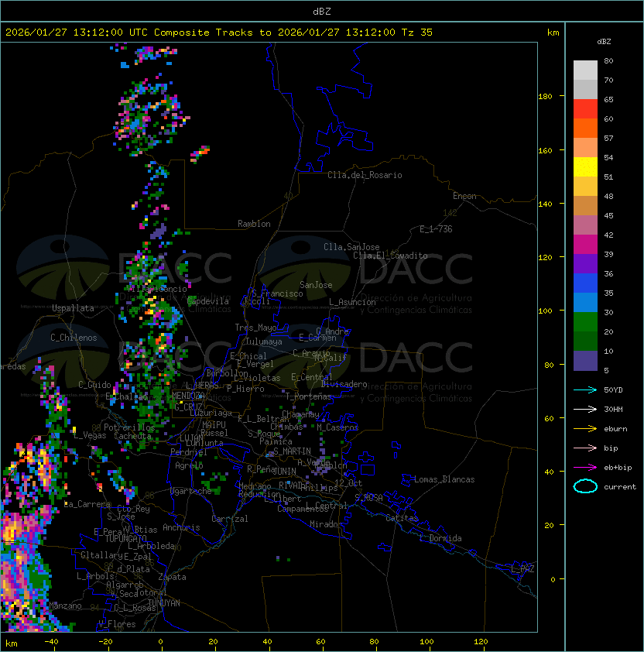Click the E_1-736 label
Screen dimensions: 644x652
[436, 229]
